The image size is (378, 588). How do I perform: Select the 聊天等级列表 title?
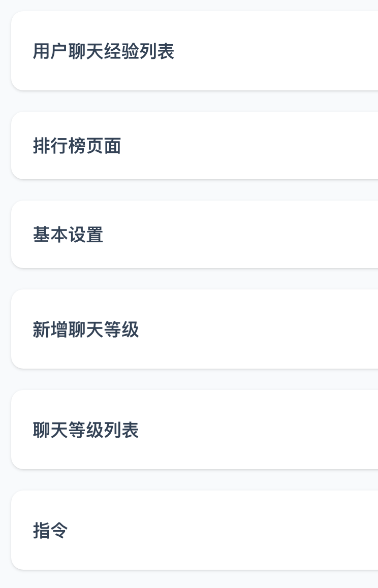pos(86,430)
